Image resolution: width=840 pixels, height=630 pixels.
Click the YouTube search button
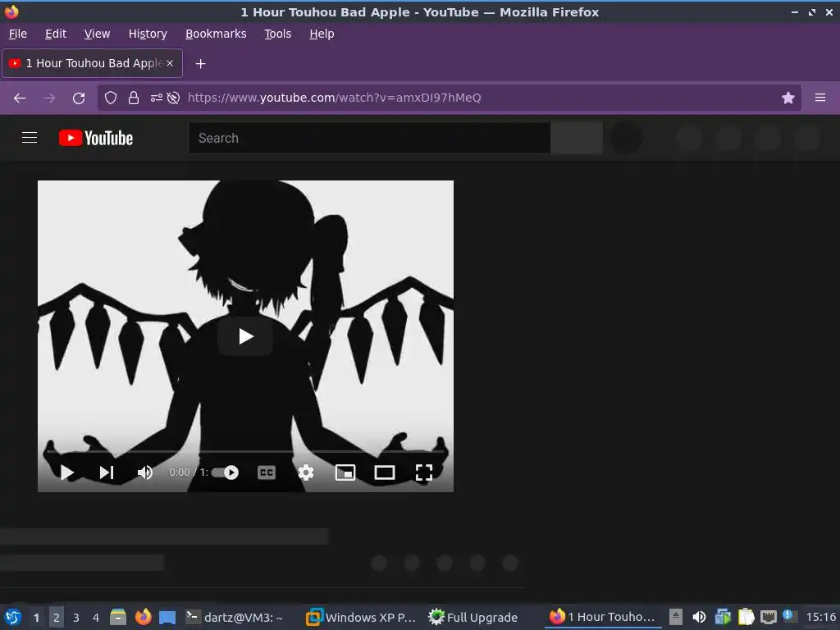[x=577, y=138]
